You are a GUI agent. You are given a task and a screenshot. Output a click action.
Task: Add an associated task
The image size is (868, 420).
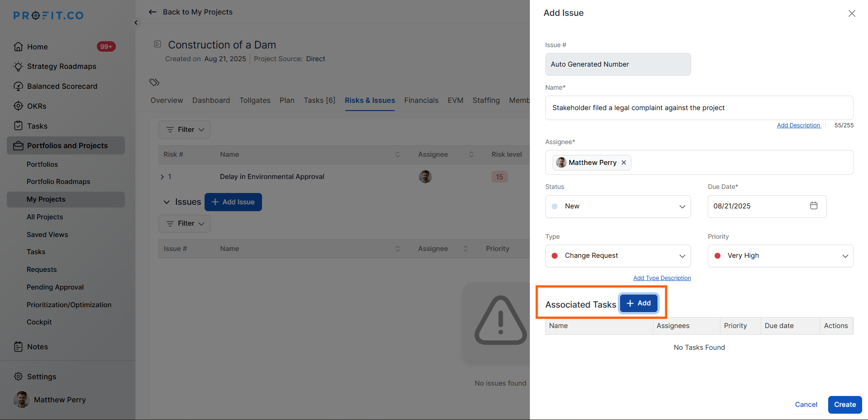point(638,303)
